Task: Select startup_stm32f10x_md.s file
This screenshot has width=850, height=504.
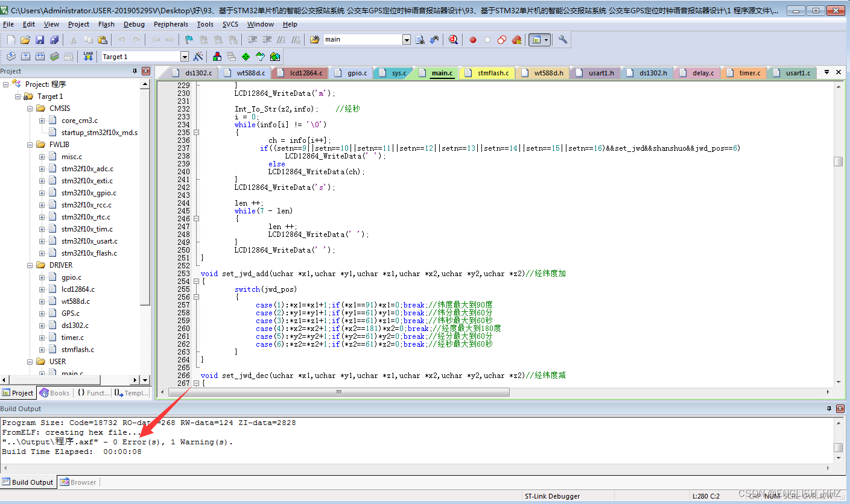Action: [100, 133]
